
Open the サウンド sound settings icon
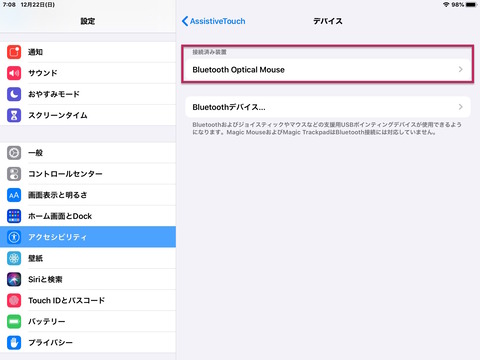[14, 73]
